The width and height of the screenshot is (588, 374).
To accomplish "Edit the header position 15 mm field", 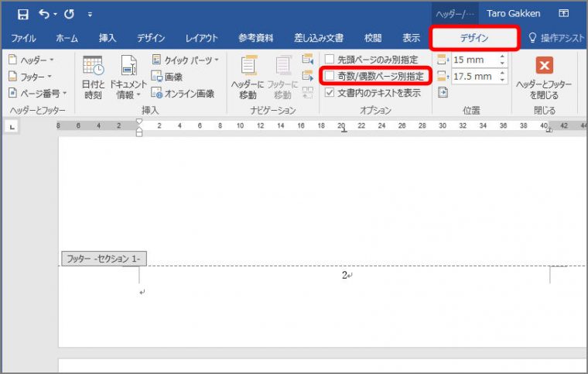I will [474, 60].
